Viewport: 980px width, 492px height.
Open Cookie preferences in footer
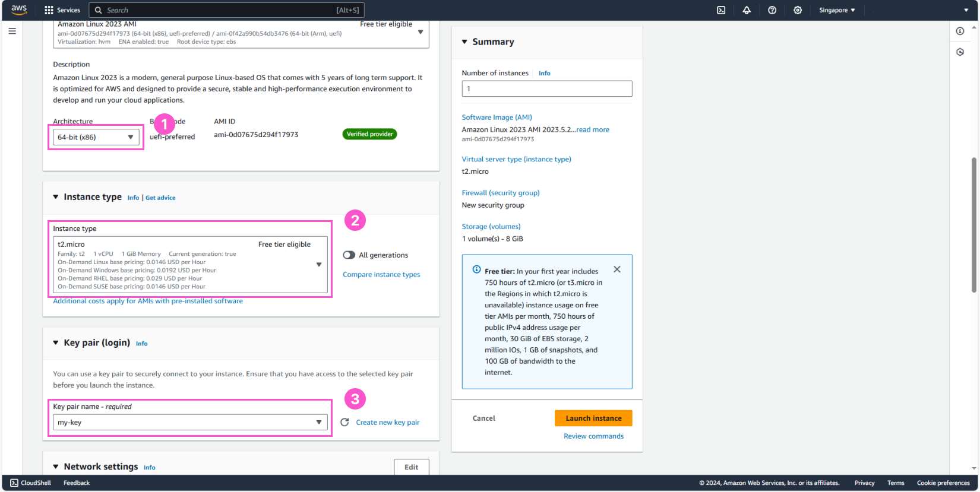point(943,483)
